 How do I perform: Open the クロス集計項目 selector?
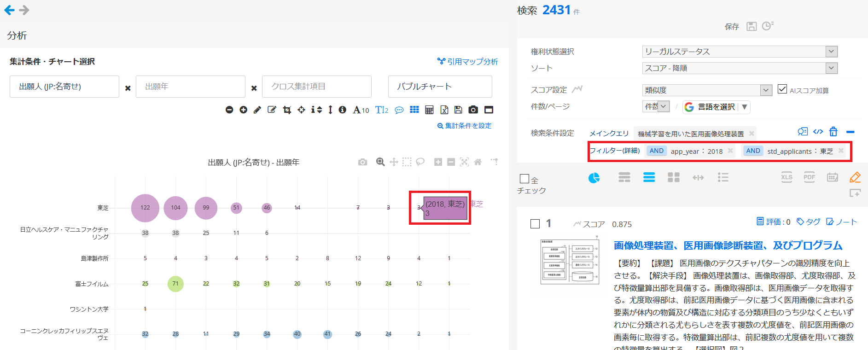(x=317, y=87)
